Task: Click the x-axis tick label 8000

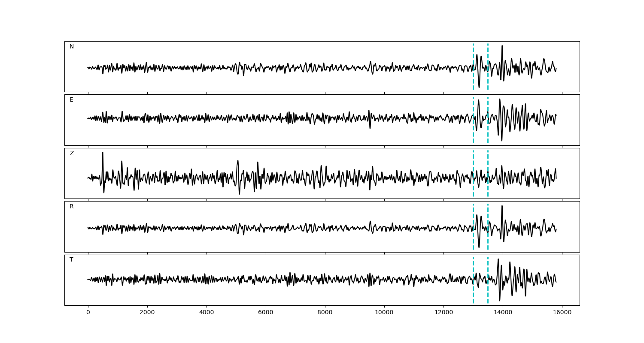Action: (325, 313)
